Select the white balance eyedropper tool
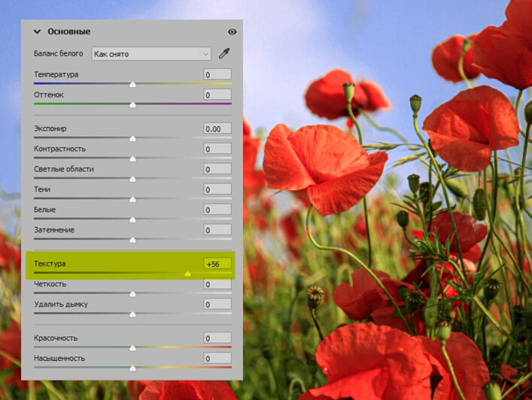 [224, 53]
